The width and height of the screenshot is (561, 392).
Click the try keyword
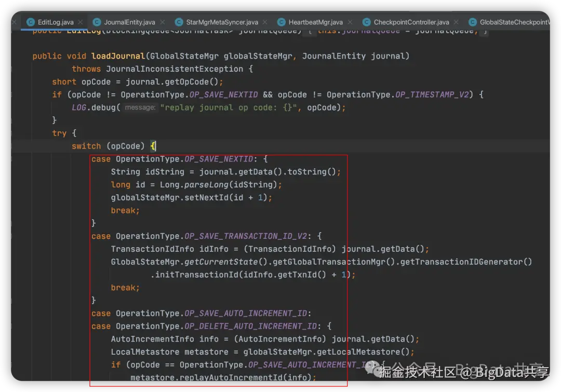click(x=59, y=133)
